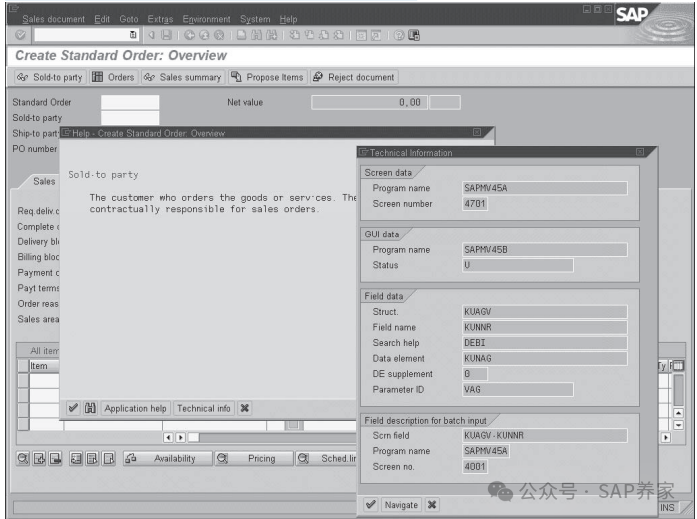This screenshot has width=697, height=519.
Task: Click the Technical info button
Action: click(204, 408)
